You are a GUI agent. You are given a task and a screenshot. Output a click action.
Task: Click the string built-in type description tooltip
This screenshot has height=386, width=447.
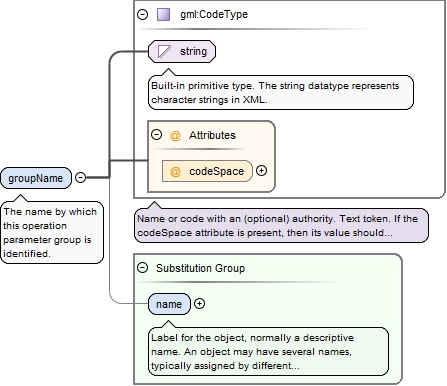tap(281, 92)
